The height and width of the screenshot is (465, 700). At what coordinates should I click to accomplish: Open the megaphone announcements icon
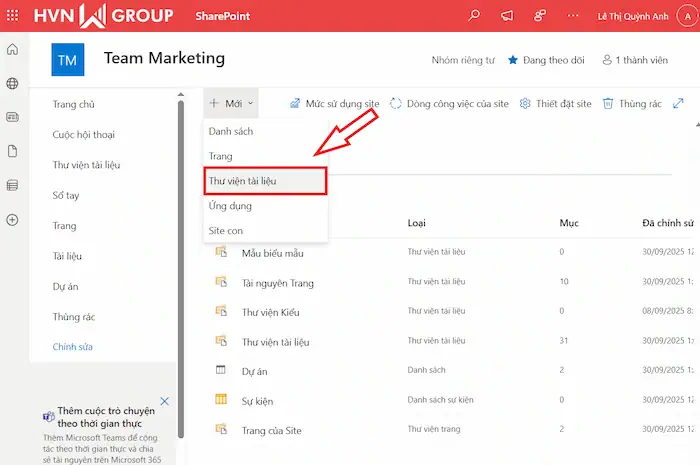(506, 15)
